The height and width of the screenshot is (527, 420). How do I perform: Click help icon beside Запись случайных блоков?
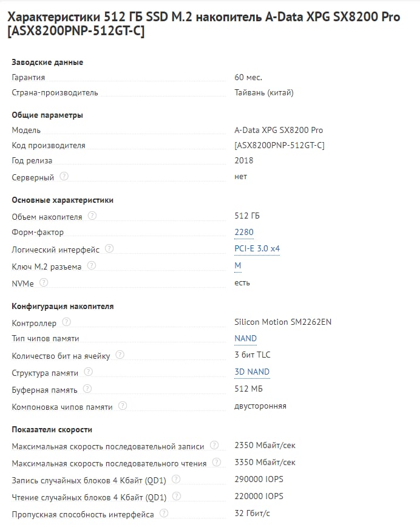click(177, 479)
